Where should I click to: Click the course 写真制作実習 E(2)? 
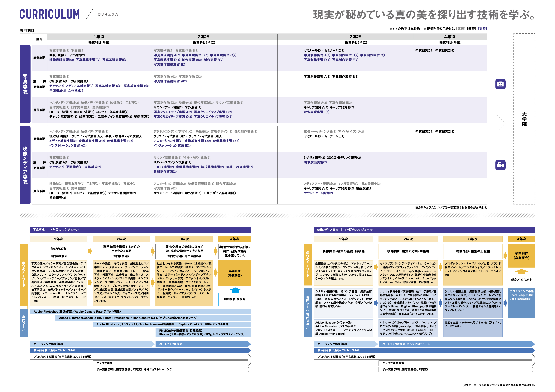345,60
